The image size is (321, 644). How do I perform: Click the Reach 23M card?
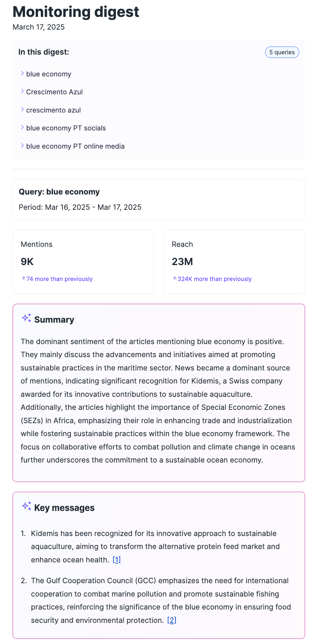(x=234, y=262)
